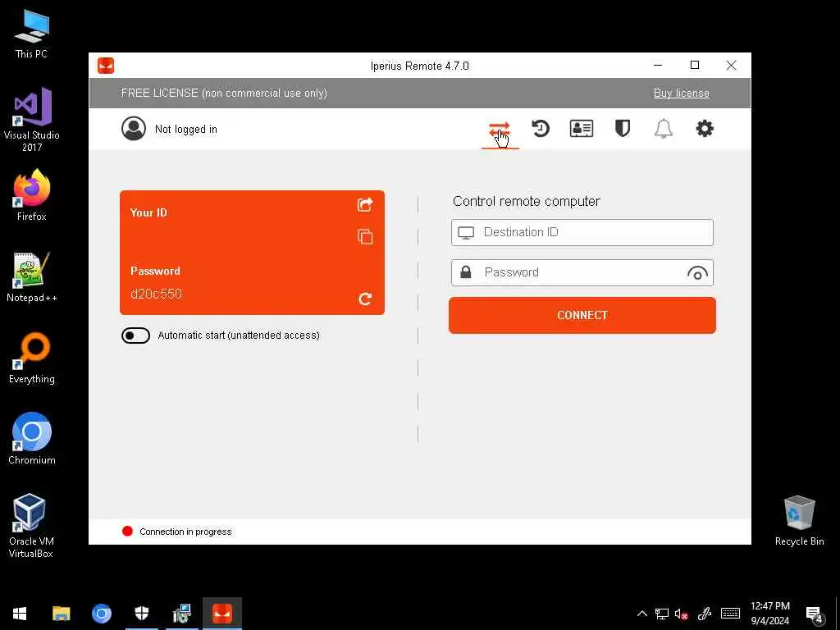
Task: Select the Notepad++ desktop shortcut
Action: pos(32,277)
